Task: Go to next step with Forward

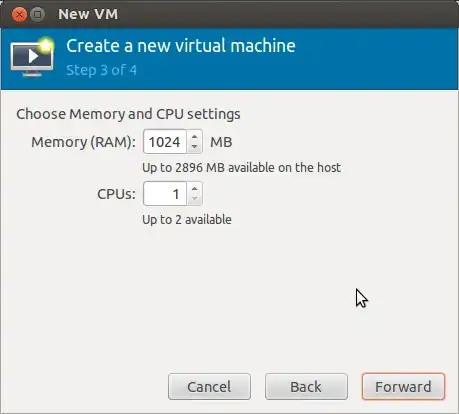Action: pos(403,387)
